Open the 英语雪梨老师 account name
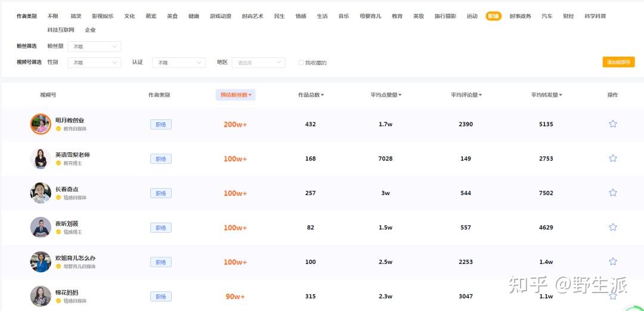The image size is (644, 311). [73, 155]
